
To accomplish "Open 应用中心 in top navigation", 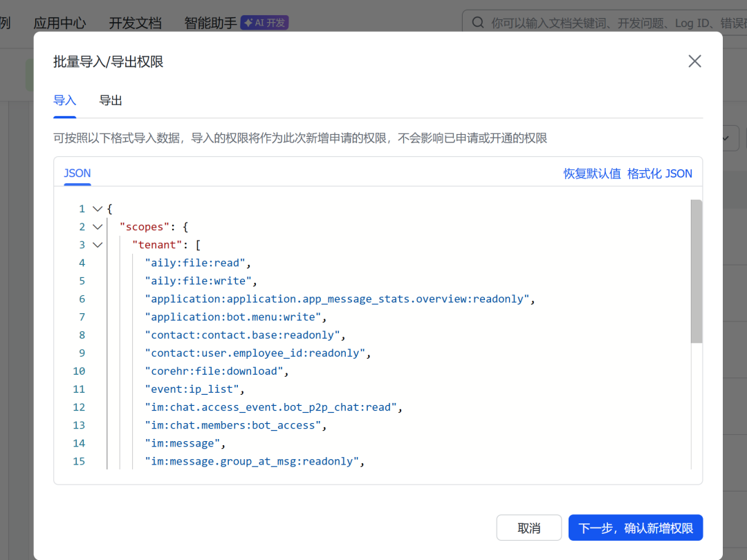I will [x=59, y=23].
